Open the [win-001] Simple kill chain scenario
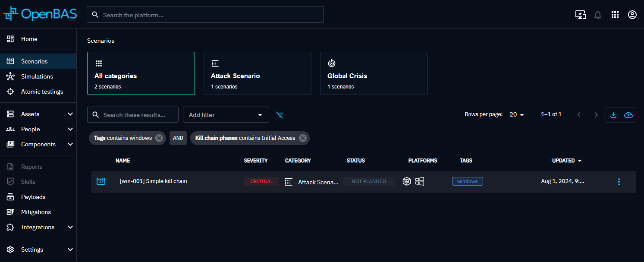This screenshot has height=262, width=644. 153,181
